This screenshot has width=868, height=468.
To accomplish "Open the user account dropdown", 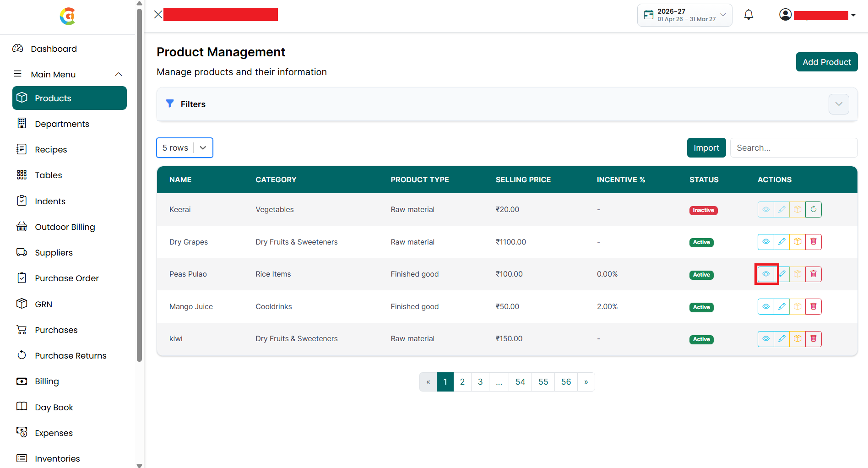I will point(817,15).
